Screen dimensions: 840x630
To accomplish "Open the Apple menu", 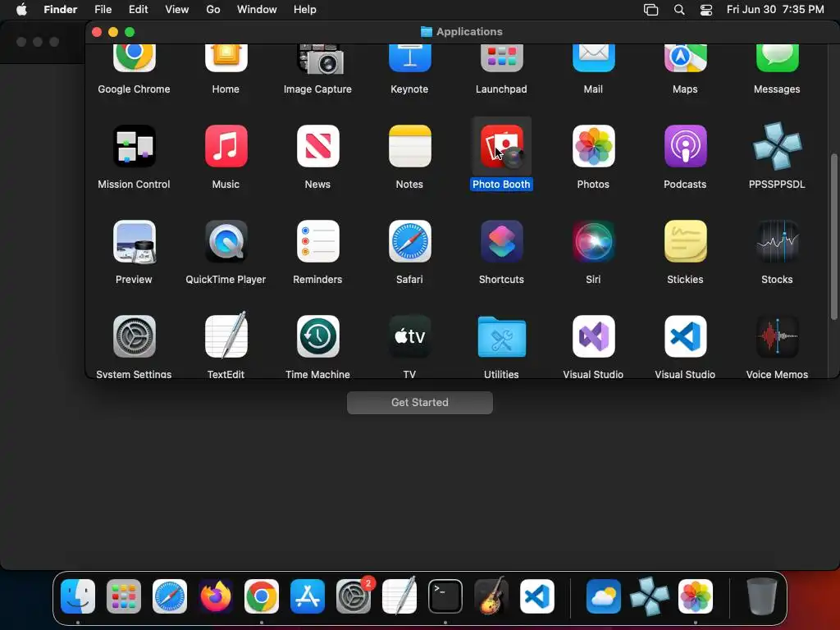I will point(21,10).
